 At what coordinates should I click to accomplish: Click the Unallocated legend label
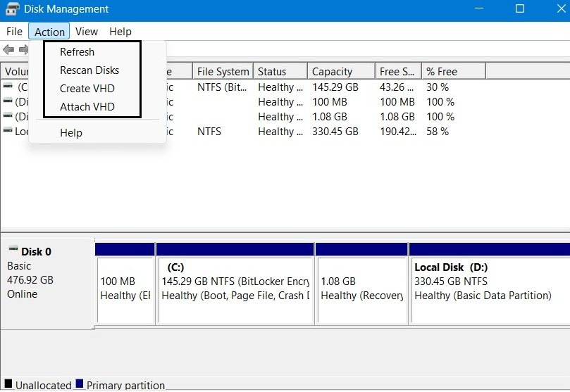pyautogui.click(x=44, y=385)
